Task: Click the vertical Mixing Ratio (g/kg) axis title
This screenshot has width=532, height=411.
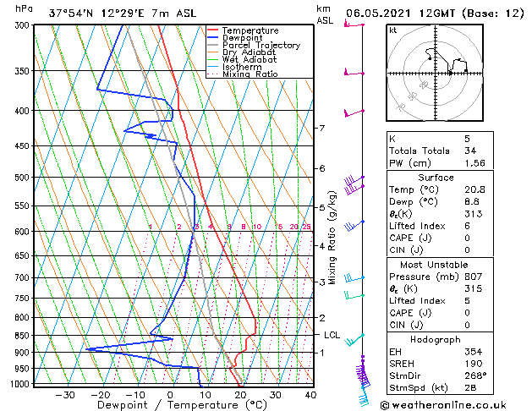Action: click(x=332, y=238)
